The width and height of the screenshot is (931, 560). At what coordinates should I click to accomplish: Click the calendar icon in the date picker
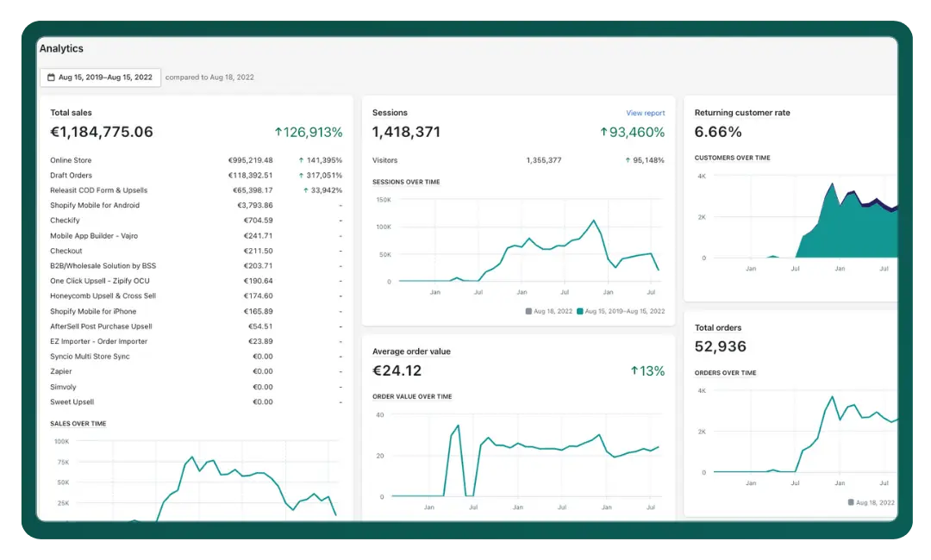[51, 78]
